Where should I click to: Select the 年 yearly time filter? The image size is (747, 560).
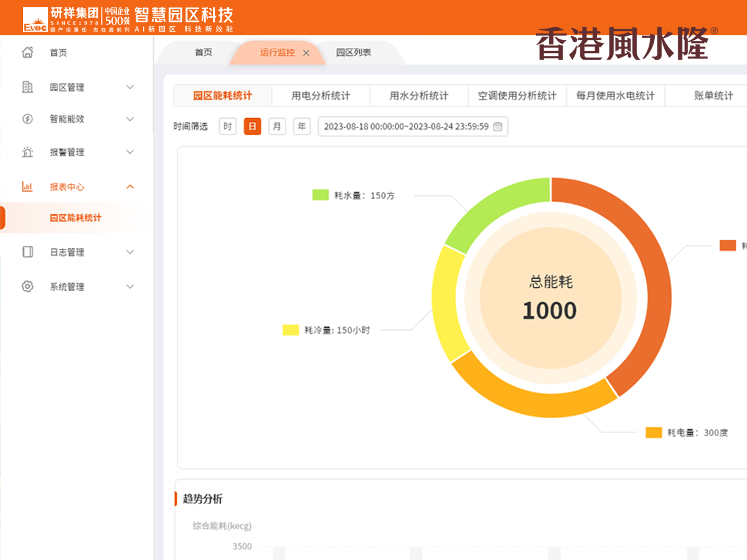(x=302, y=127)
